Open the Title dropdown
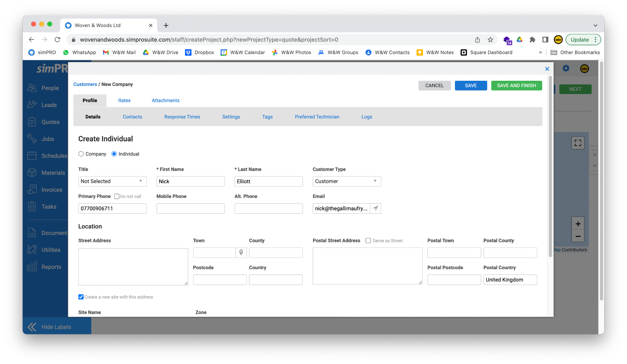This screenshot has height=364, width=627. pos(112,181)
